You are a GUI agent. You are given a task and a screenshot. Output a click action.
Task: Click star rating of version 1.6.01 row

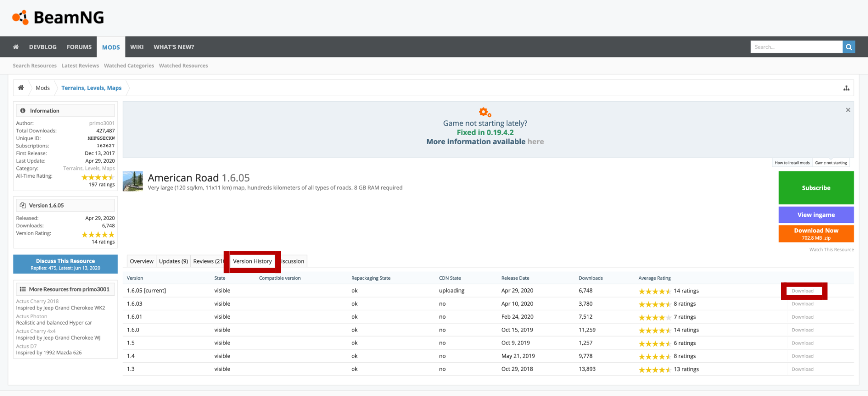pyautogui.click(x=655, y=317)
